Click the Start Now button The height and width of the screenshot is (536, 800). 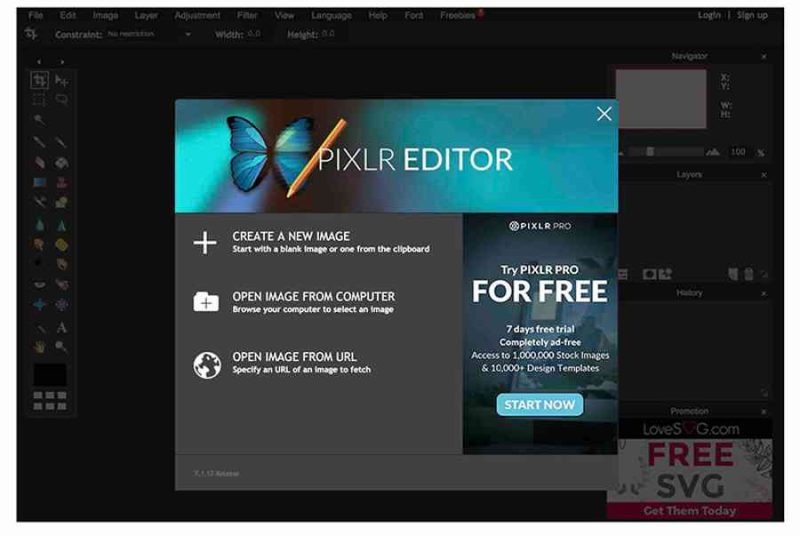540,404
